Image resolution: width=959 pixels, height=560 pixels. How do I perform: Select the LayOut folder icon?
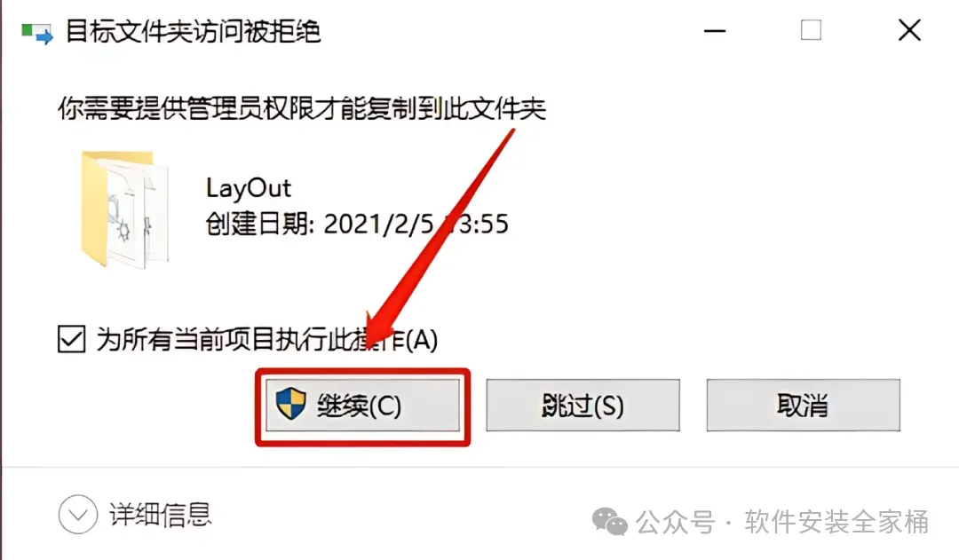[x=124, y=209]
